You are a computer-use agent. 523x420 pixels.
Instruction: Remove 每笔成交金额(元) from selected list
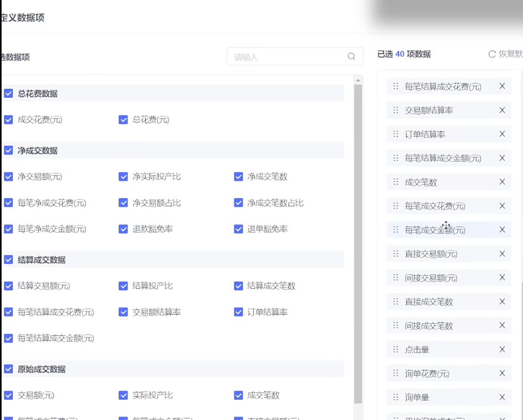[502, 230]
